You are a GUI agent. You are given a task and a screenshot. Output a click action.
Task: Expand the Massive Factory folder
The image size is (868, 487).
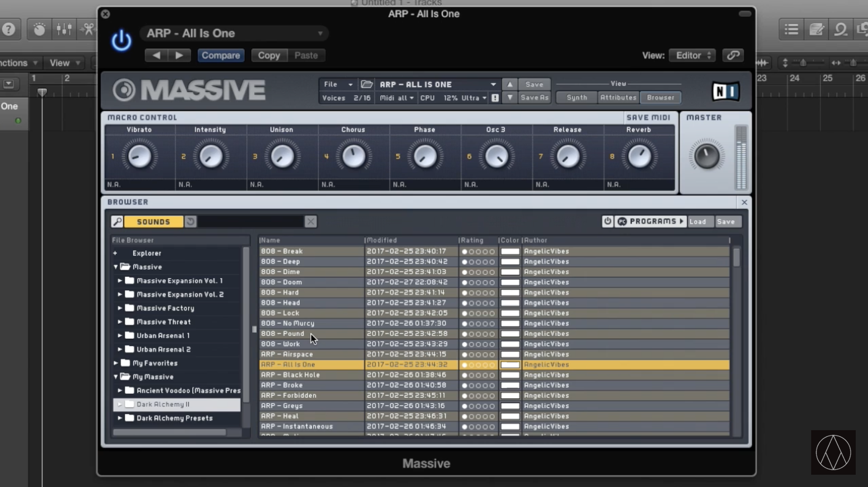120,308
